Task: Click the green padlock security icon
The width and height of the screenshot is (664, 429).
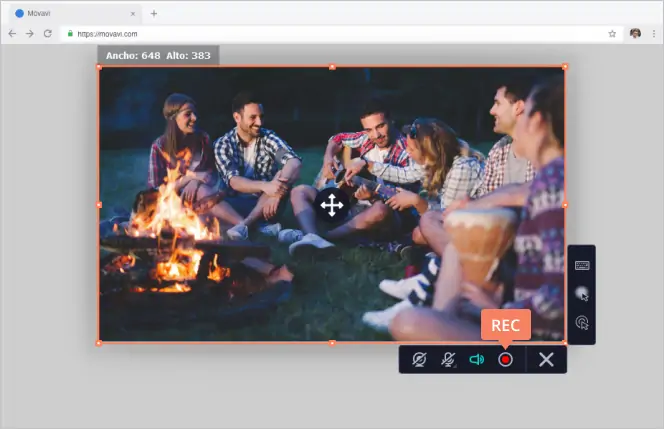Action: 70,33
